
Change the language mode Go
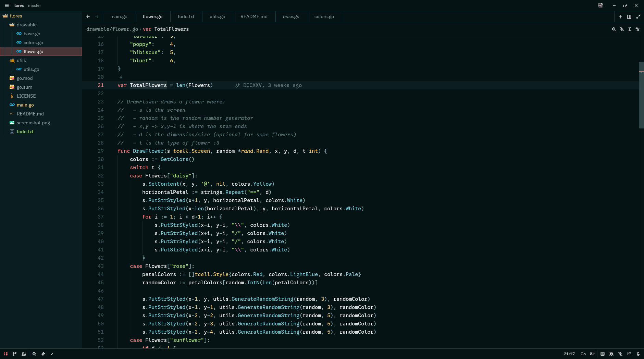[583, 354]
